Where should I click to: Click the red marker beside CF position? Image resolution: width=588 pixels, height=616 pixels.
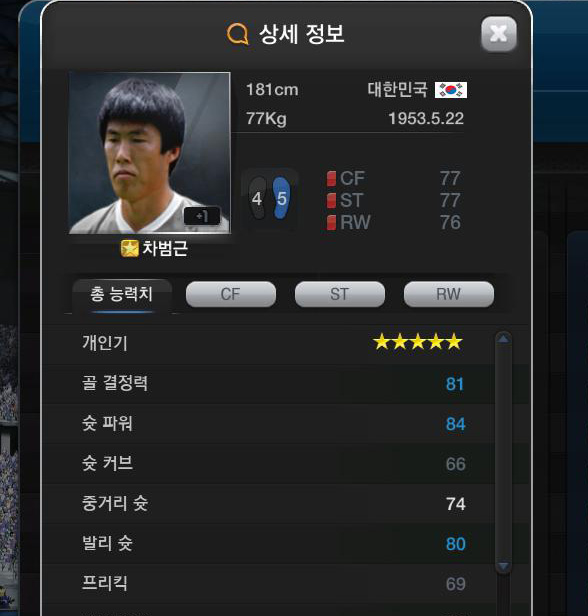coord(331,179)
